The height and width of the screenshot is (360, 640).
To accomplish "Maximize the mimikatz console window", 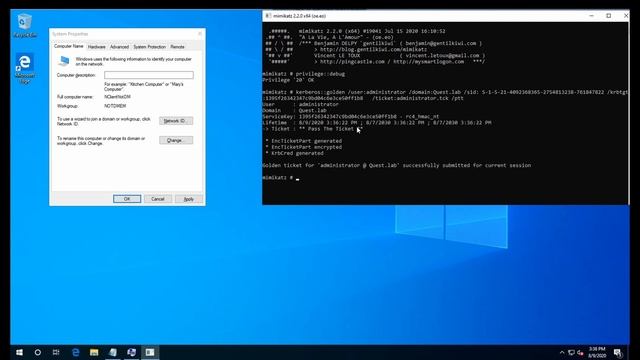I will [x=609, y=16].
